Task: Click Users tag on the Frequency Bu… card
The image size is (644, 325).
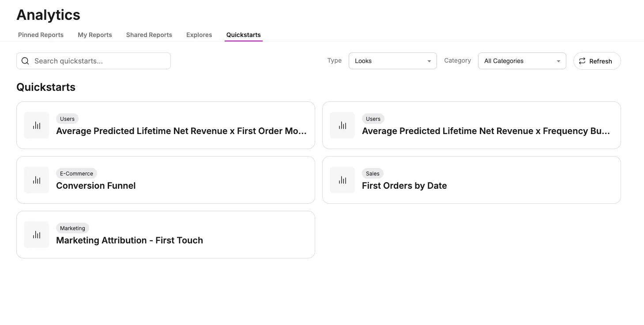Action: [373, 119]
